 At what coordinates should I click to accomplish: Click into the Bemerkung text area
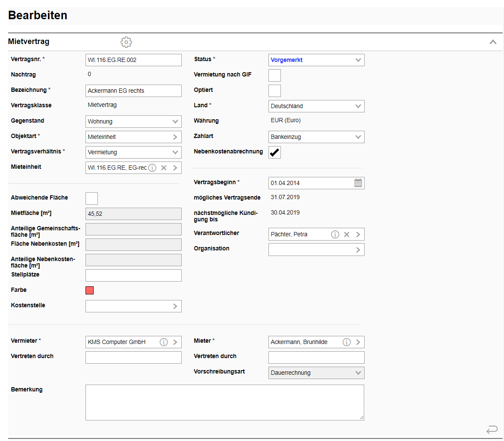[224, 402]
